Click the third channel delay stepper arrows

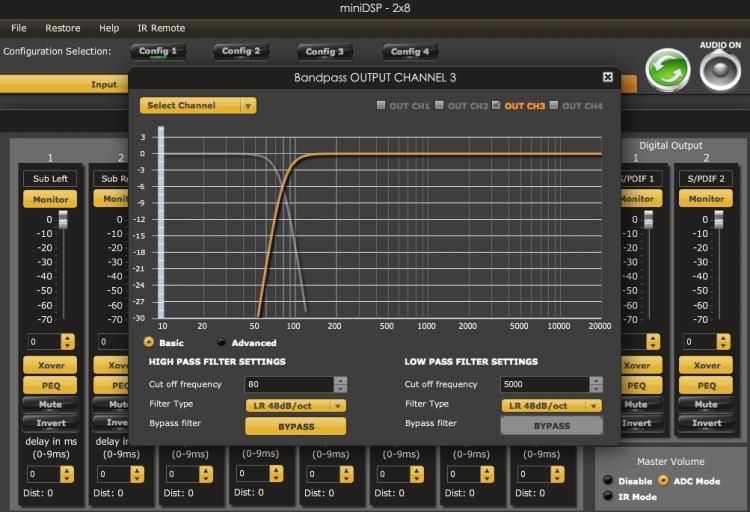(x=206, y=474)
